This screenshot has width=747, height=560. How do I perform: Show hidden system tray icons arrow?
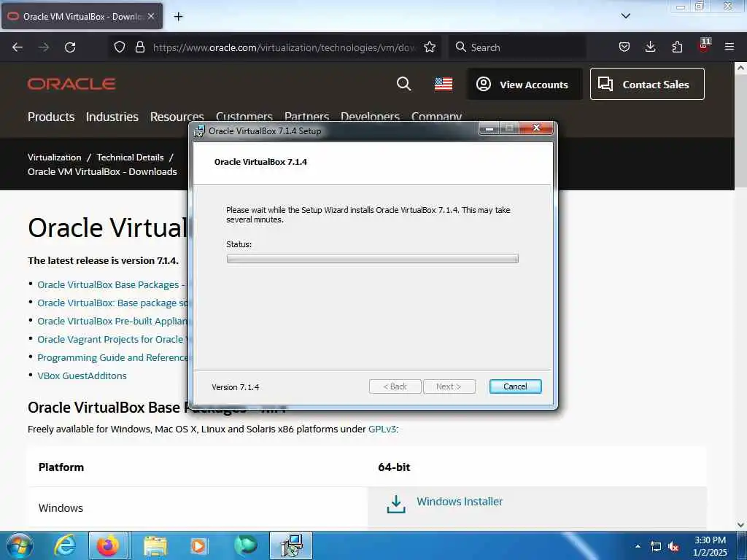point(638,546)
